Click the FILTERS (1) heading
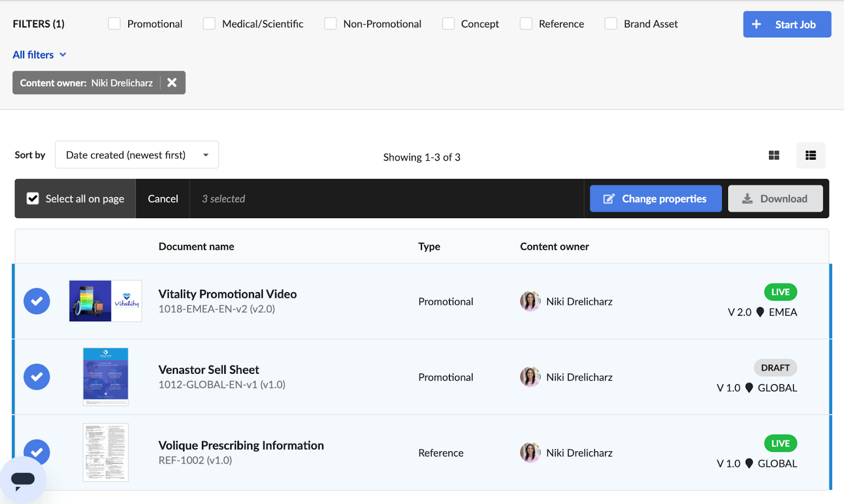Screen dimensions: 844x504 pos(39,24)
